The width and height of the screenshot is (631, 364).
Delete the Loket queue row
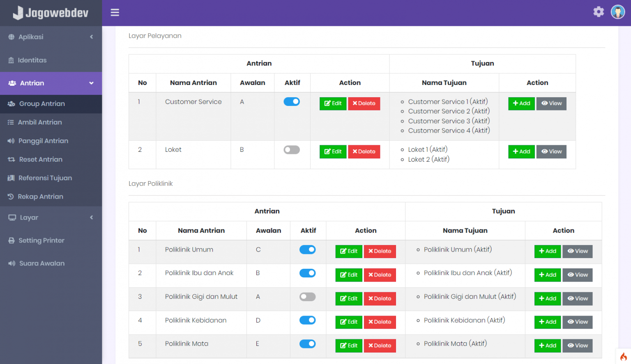pos(364,152)
